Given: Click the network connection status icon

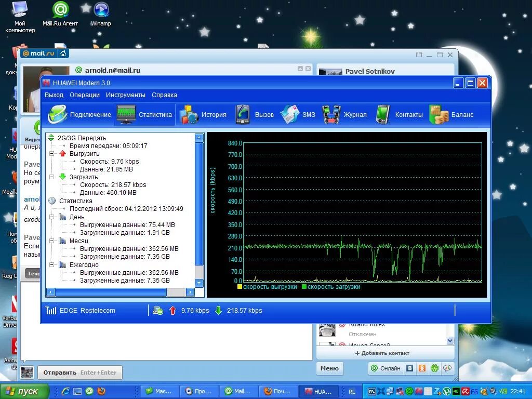Looking at the screenshot, I should [158, 311].
